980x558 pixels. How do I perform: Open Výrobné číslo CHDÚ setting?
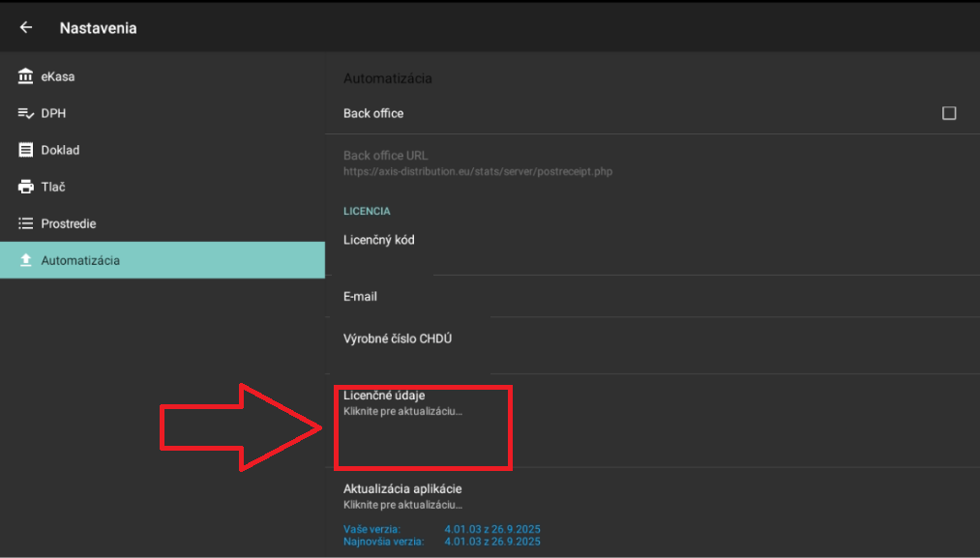tap(398, 338)
